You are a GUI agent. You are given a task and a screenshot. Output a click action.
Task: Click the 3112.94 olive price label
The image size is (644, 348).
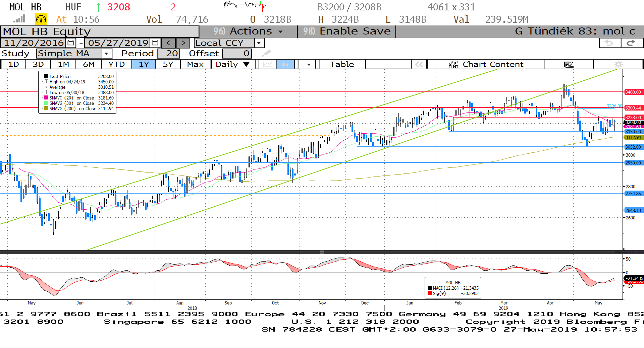tap(633, 137)
